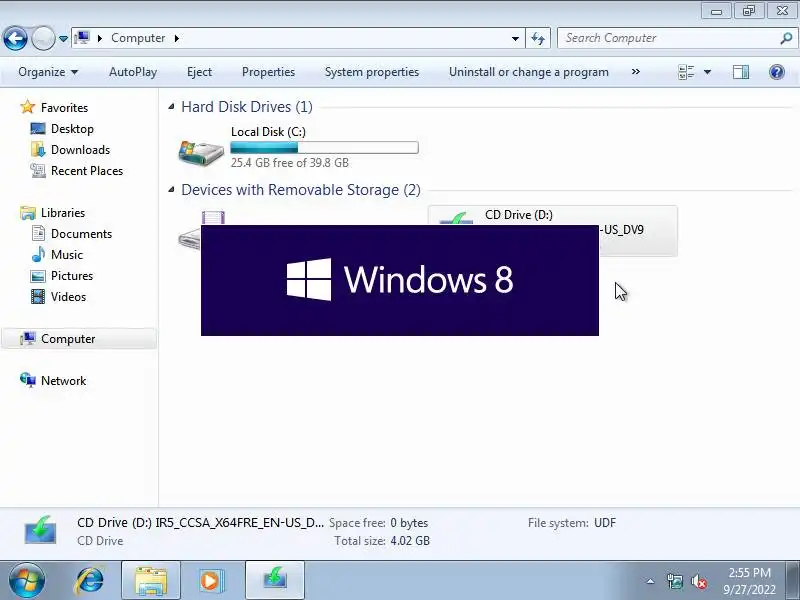Open Downloads under Favorites

click(80, 149)
